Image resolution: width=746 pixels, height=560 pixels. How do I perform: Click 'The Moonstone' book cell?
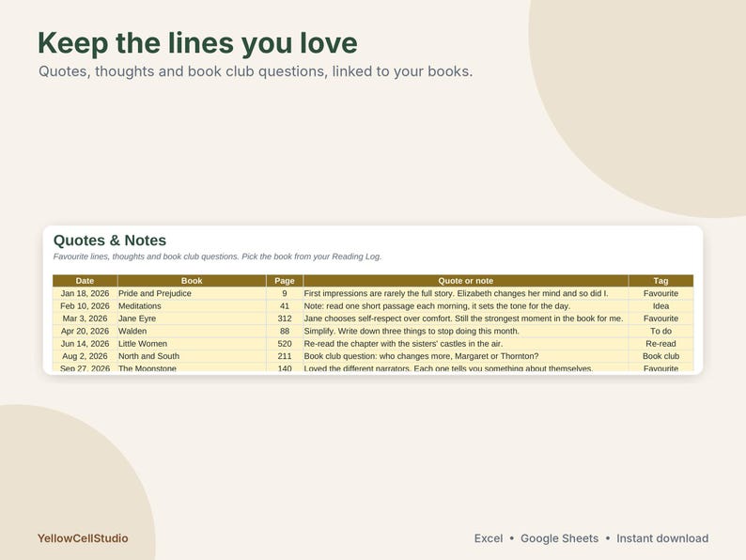(x=192, y=367)
